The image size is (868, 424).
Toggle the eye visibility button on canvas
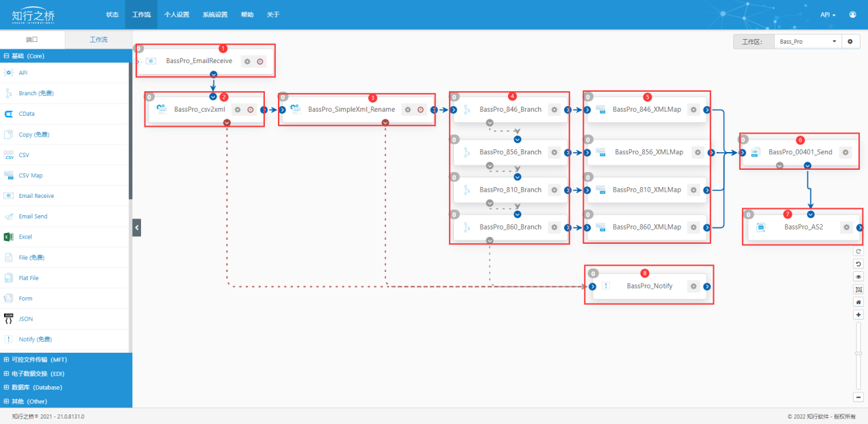pos(858,277)
